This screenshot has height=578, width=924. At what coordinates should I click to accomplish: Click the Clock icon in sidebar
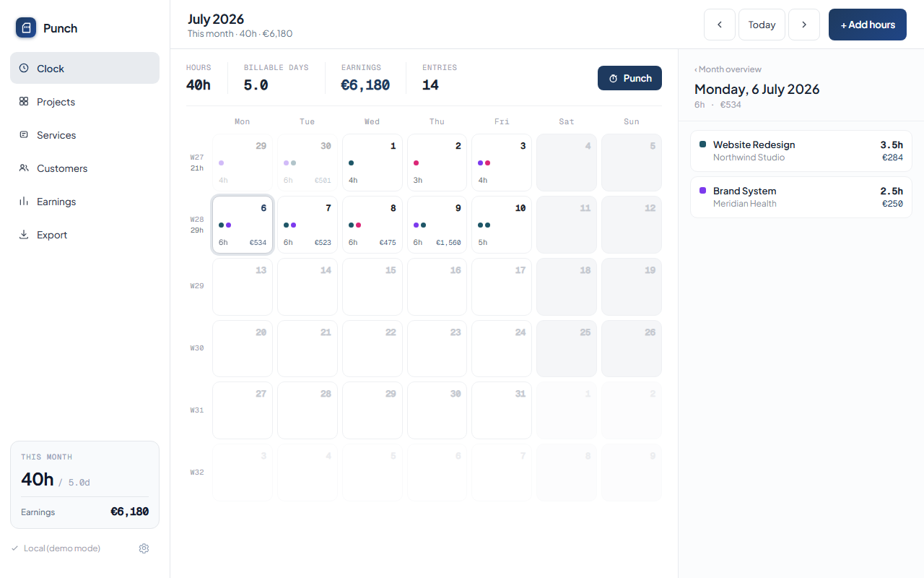click(24, 68)
